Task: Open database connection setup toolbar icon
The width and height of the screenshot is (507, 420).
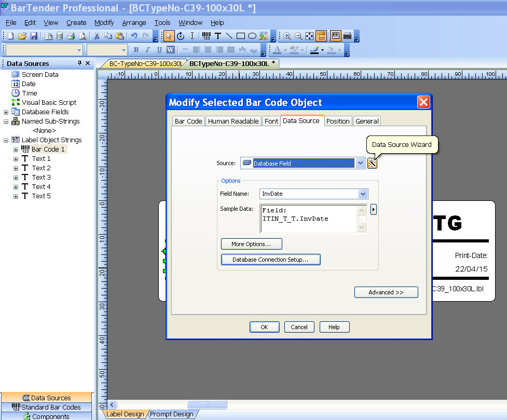Action: coord(60,36)
